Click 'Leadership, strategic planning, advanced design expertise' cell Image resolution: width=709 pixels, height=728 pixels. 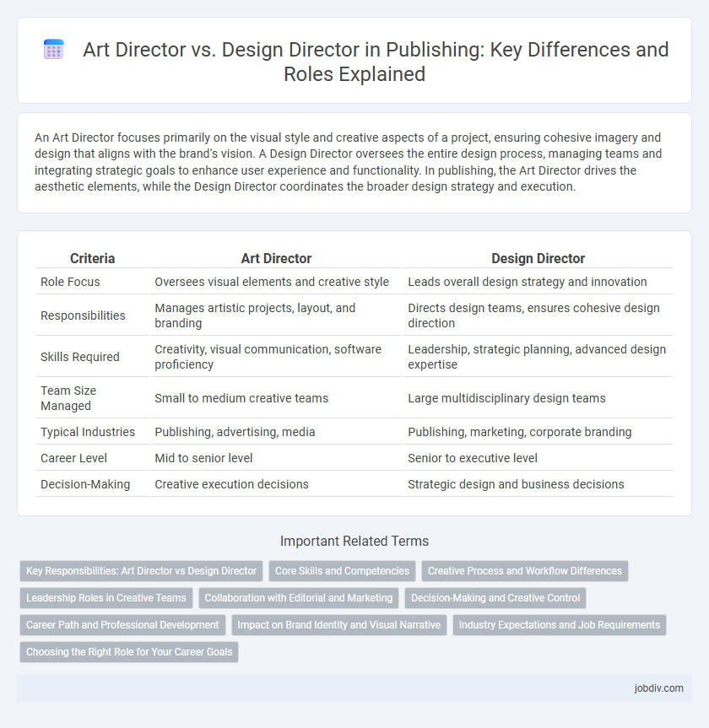[x=537, y=357]
